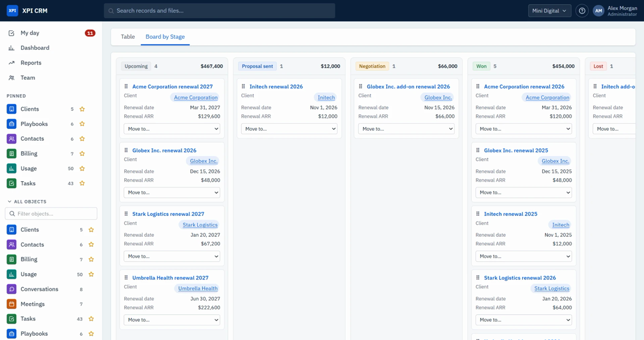Viewport: 644px width, 340px height.
Task: Toggle star on pinned Usage
Action: point(82,169)
